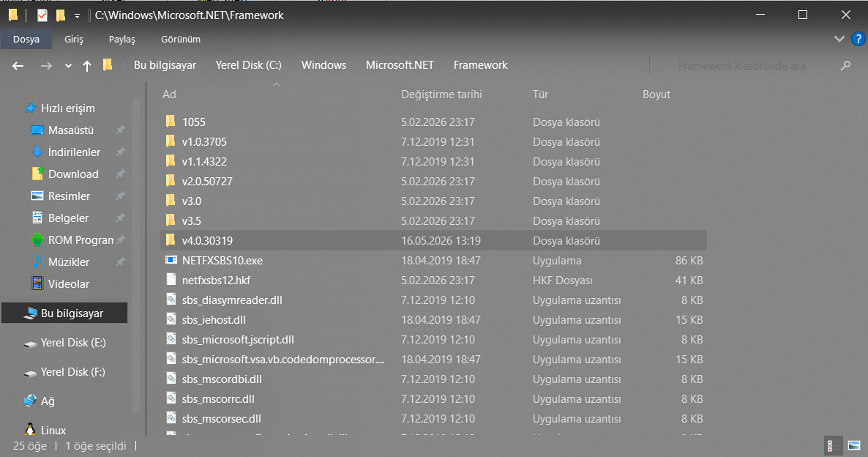Click the folder icon of 1055

pyautogui.click(x=171, y=122)
